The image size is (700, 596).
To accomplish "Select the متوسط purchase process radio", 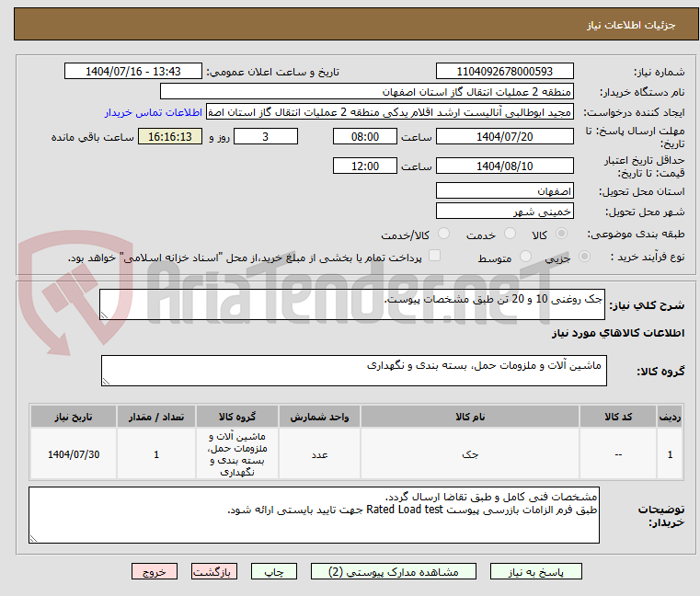I will click(526, 257).
